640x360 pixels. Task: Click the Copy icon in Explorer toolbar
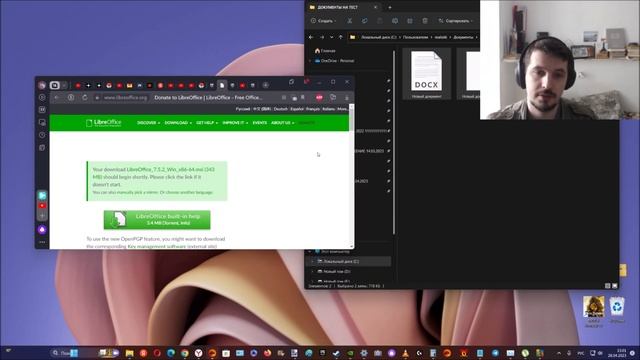click(364, 21)
